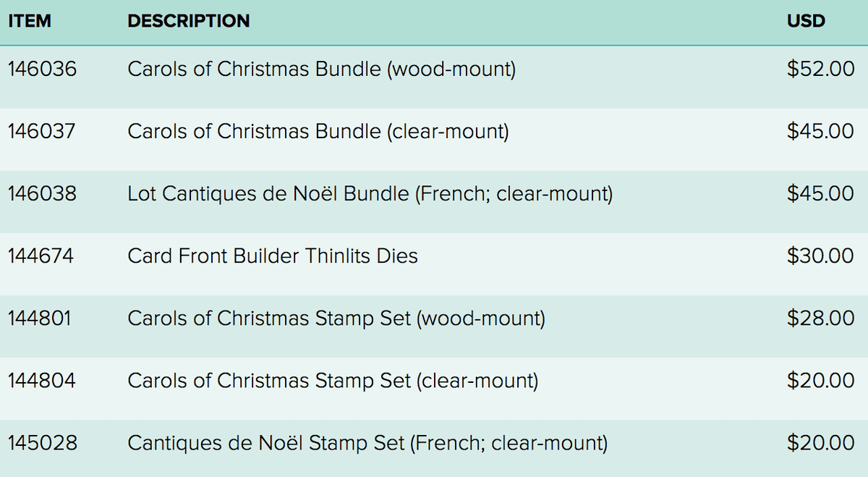Click the USD column header
868x477 pixels.
pos(806,21)
